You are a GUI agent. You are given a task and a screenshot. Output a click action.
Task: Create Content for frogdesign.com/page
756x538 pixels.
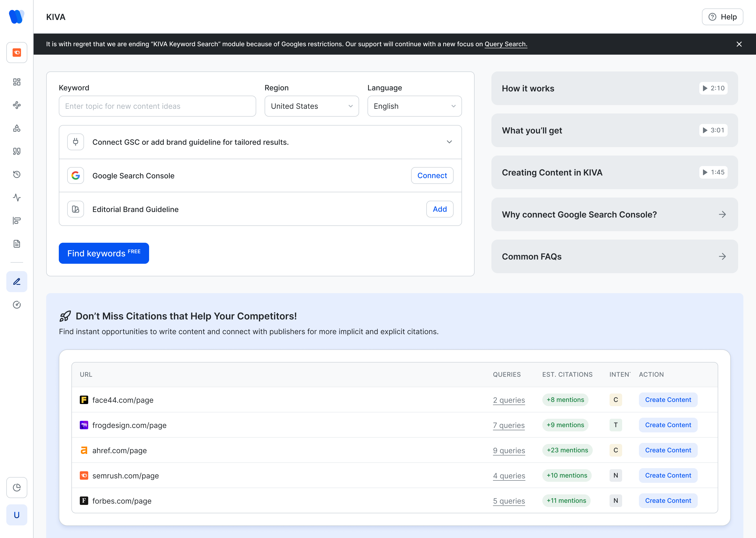pyautogui.click(x=668, y=425)
